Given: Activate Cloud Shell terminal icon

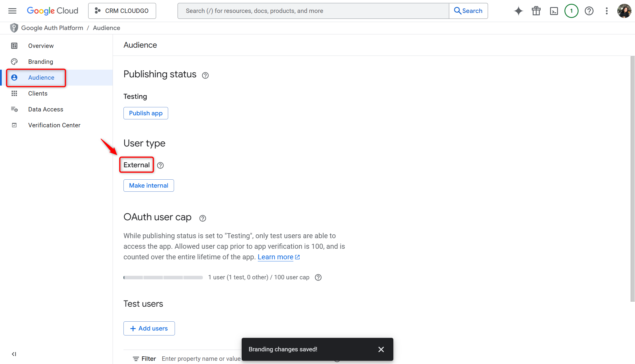Looking at the screenshot, I should pyautogui.click(x=554, y=11).
